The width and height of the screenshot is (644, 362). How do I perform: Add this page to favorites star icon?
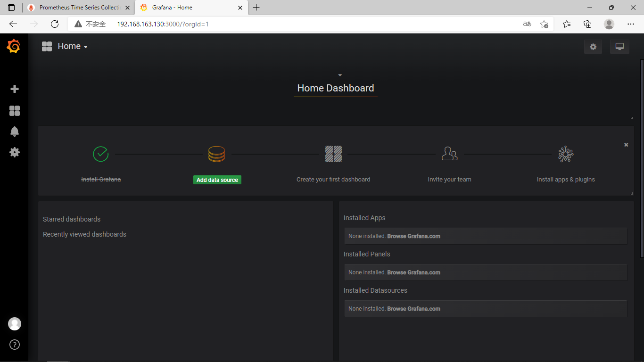[545, 24]
